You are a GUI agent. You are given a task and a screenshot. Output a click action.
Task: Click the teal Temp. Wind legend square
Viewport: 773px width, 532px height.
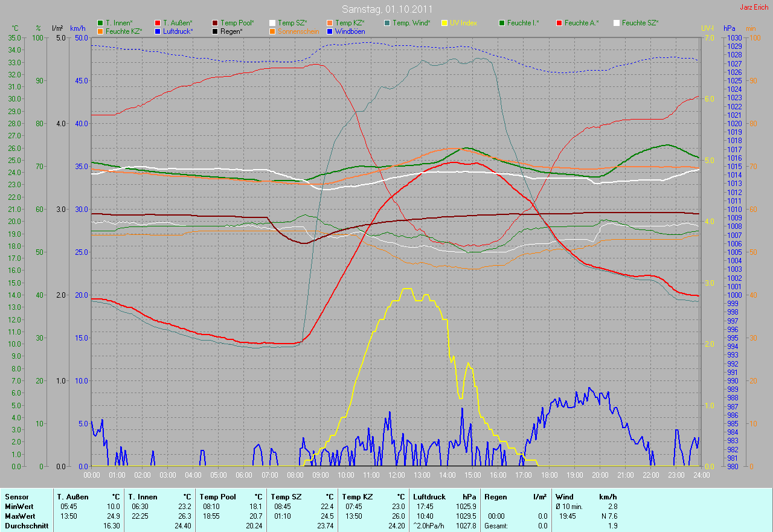tap(388, 23)
